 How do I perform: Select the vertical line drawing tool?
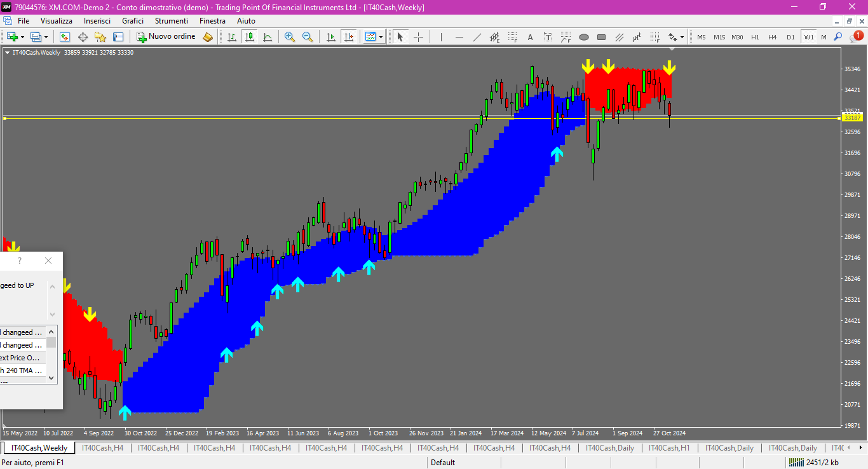tap(441, 37)
